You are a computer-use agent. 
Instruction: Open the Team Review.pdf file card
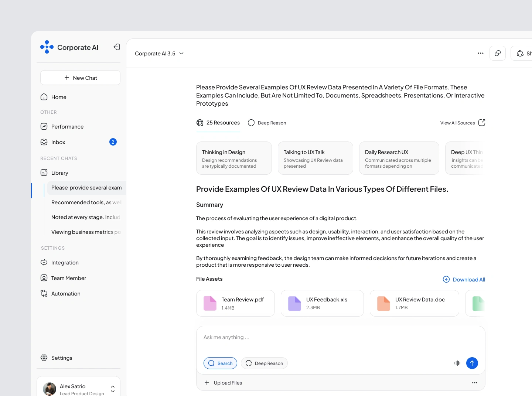[235, 303]
